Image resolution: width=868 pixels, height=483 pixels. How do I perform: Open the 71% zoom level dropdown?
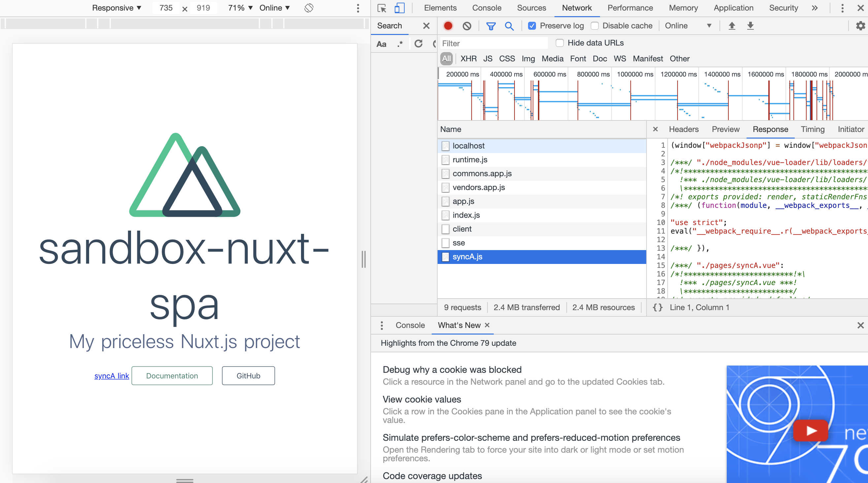pyautogui.click(x=240, y=8)
